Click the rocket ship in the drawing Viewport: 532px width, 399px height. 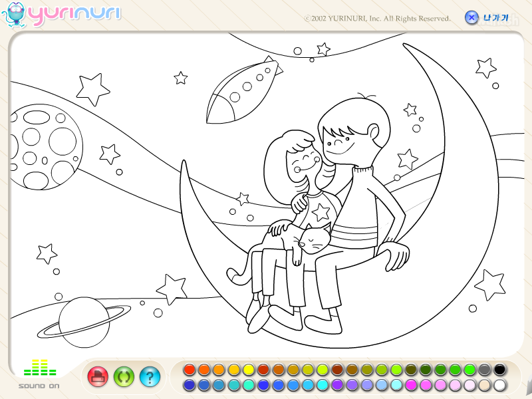(x=243, y=92)
